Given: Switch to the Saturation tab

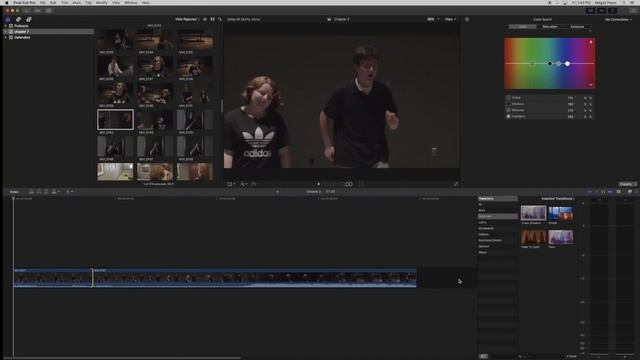Looking at the screenshot, I should click(x=550, y=27).
